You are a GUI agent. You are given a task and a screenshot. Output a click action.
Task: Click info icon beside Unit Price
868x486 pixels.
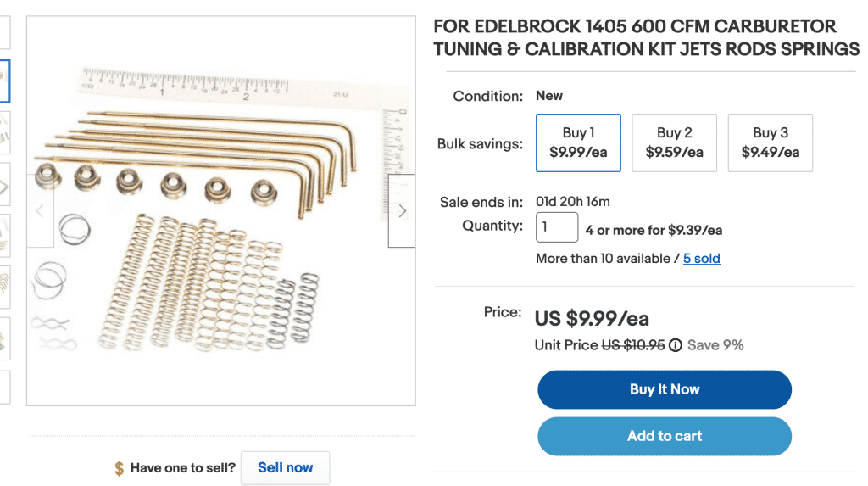pyautogui.click(x=676, y=345)
